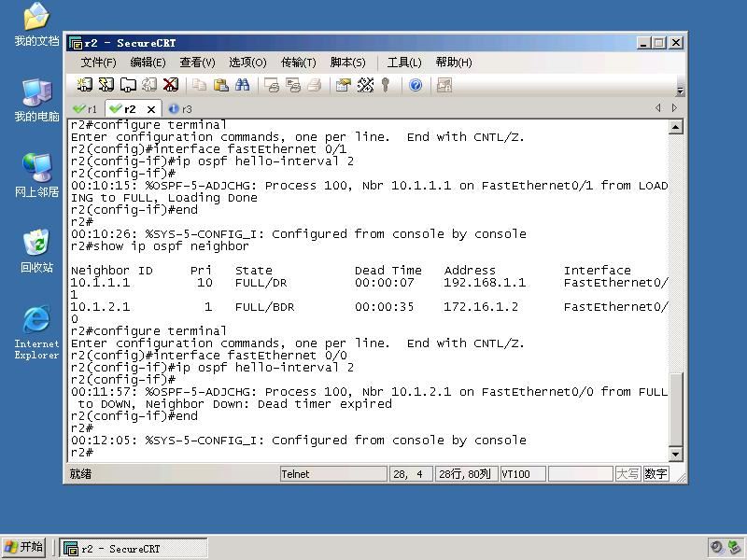The width and height of the screenshot is (747, 560).
Task: Click the terminal vertical scrollbar thumb
Action: point(675,410)
